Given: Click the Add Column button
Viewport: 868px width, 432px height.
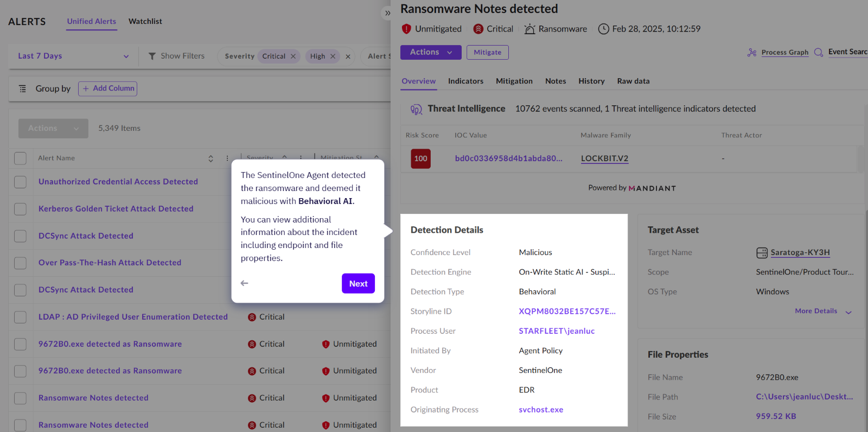Looking at the screenshot, I should coord(107,88).
